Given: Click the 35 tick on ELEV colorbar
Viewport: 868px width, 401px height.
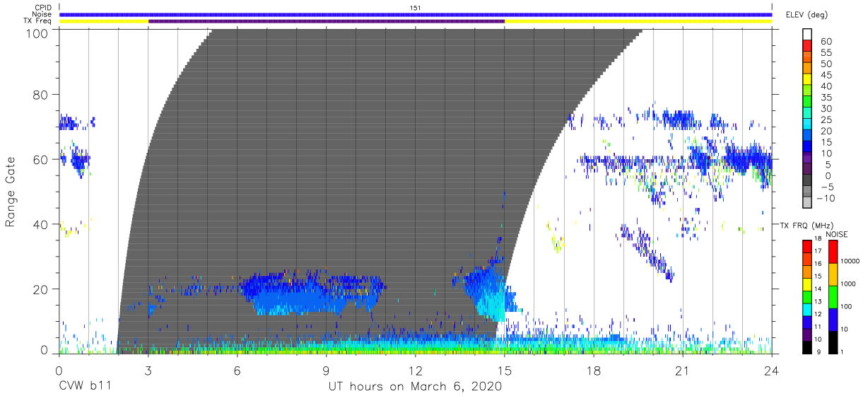Looking at the screenshot, I should (826, 98).
